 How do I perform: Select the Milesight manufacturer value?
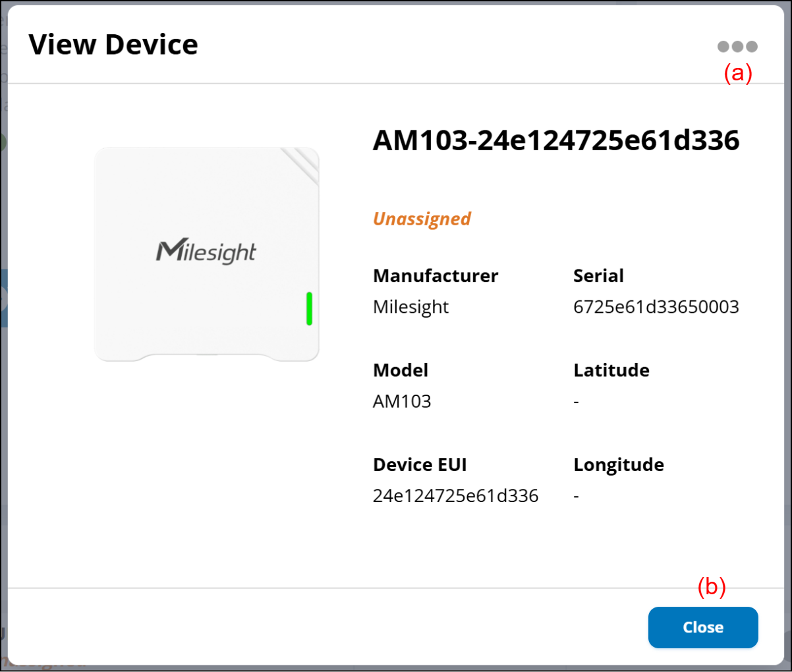[x=410, y=307]
